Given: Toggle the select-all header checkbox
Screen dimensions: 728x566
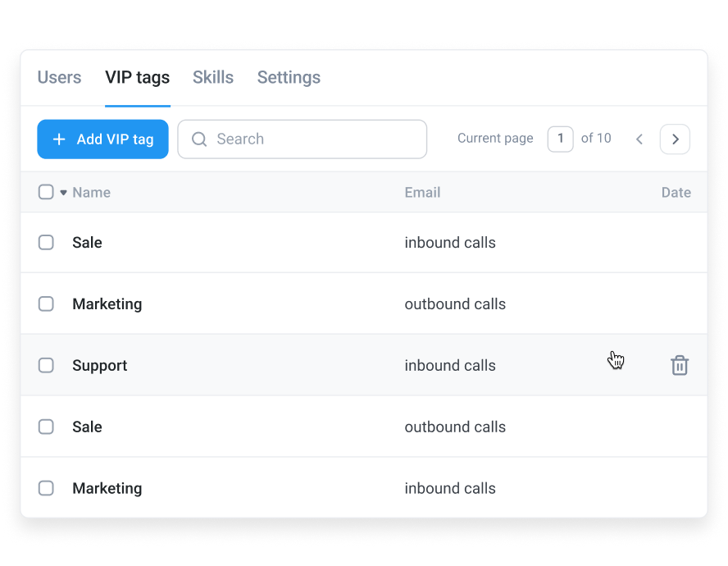Looking at the screenshot, I should (46, 192).
